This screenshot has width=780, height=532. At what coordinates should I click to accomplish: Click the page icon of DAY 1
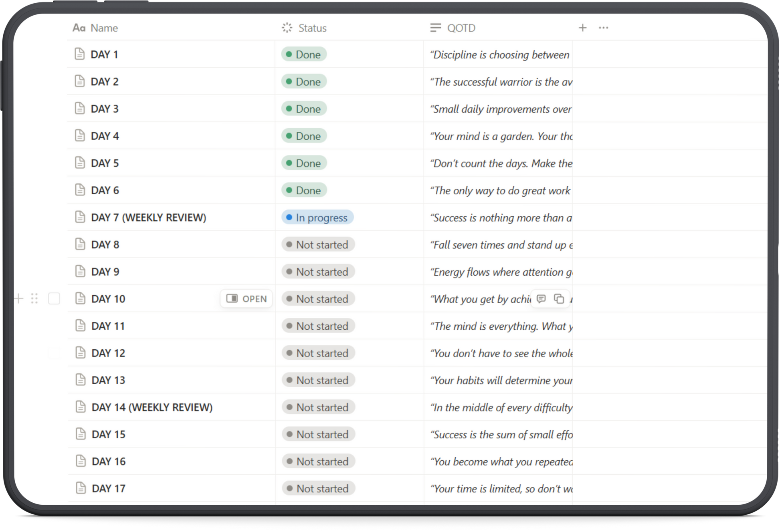(80, 54)
